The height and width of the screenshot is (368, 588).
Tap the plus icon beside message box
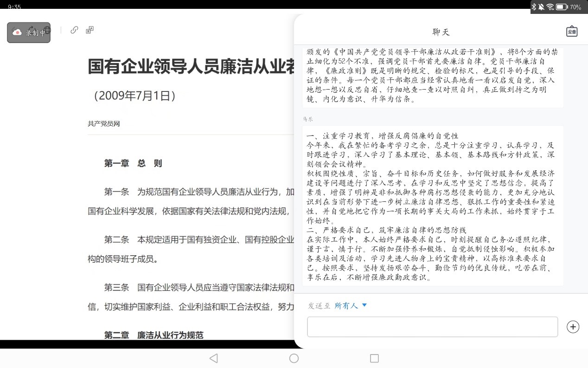coord(573,327)
